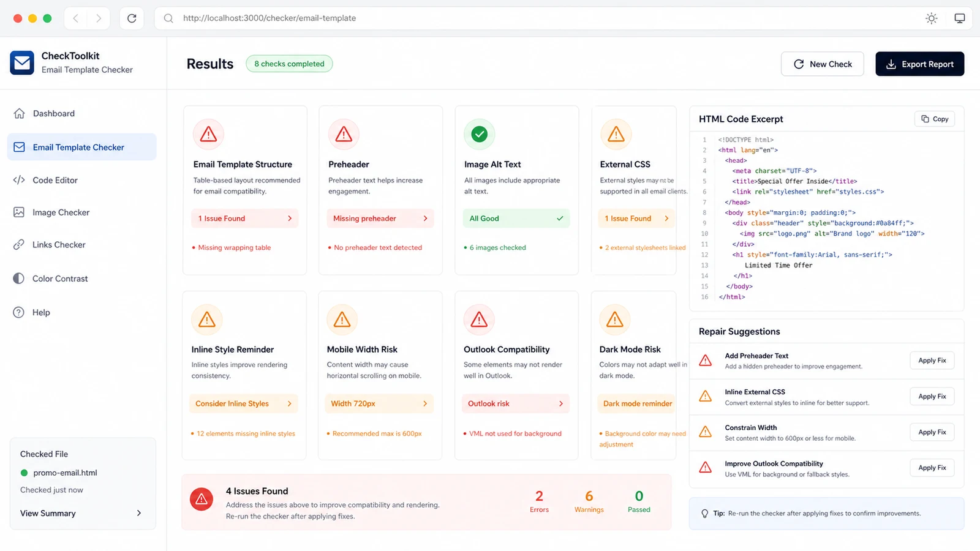This screenshot has width=980, height=551.
Task: Expand the Consider Inline Styles row
Action: point(244,403)
